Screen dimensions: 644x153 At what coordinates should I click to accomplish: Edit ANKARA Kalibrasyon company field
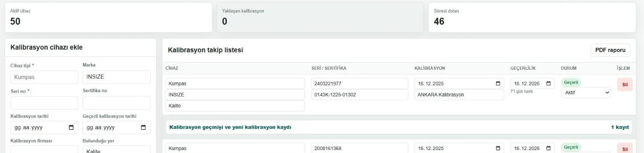click(x=459, y=95)
